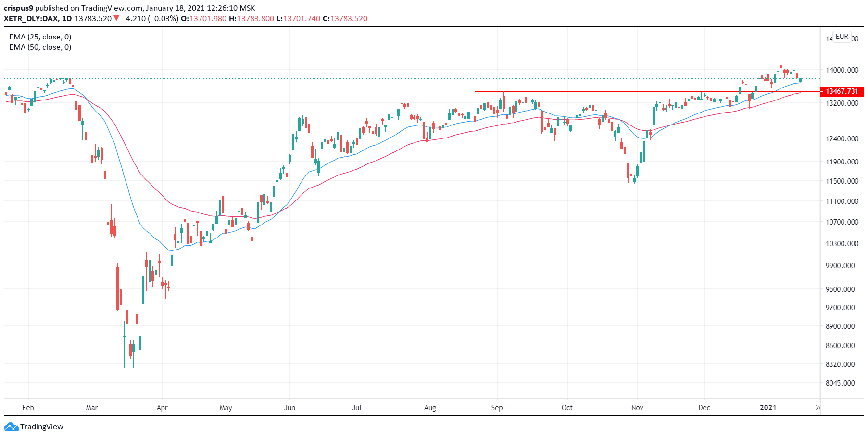
Task: Click the Jun label on time axis
Action: coord(289,407)
